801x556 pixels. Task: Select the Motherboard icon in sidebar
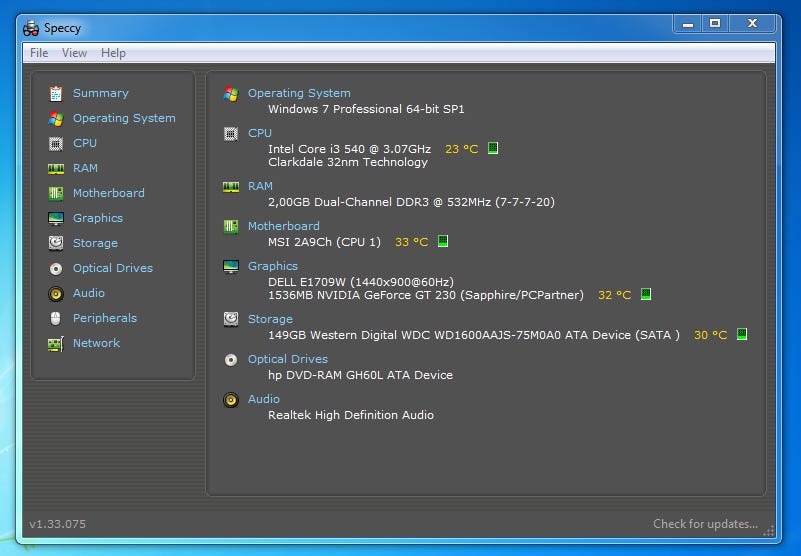tap(55, 193)
